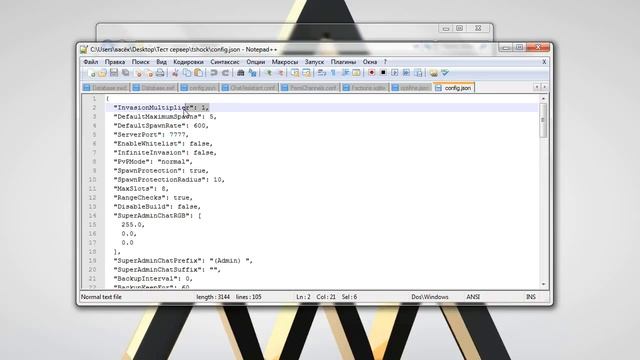Toggle the indent guide icon

(x=345, y=73)
